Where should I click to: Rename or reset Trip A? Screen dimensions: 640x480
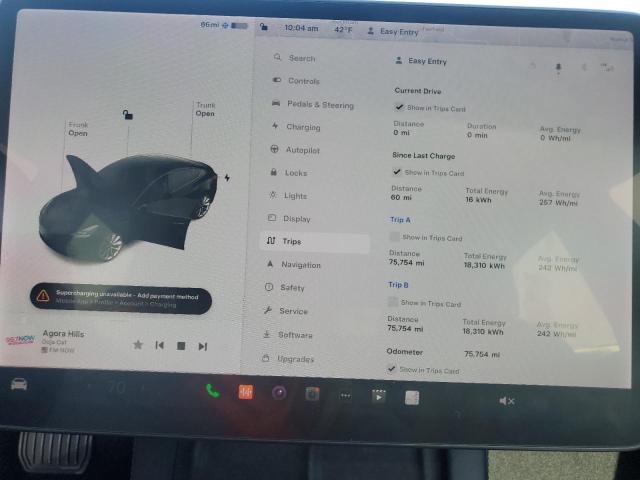[x=400, y=220]
